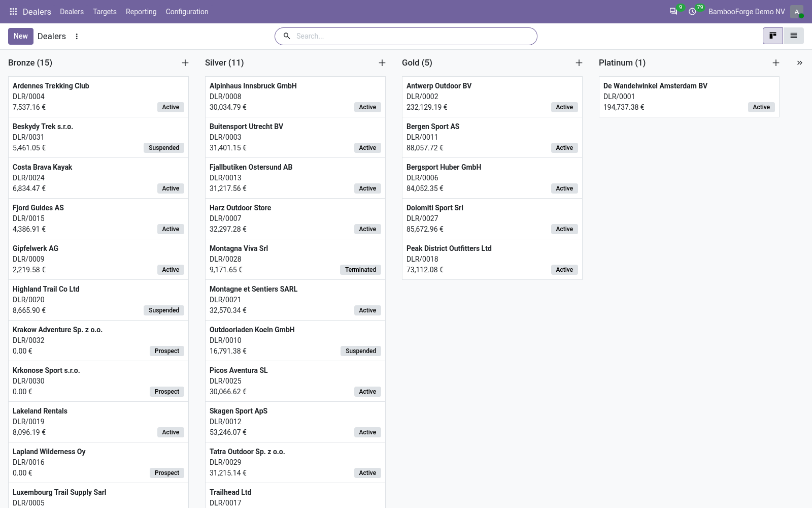Switch to kanban view

coord(773,36)
